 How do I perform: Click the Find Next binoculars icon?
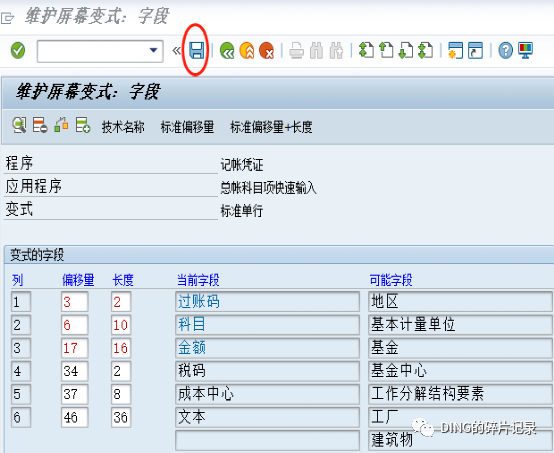tap(336, 51)
